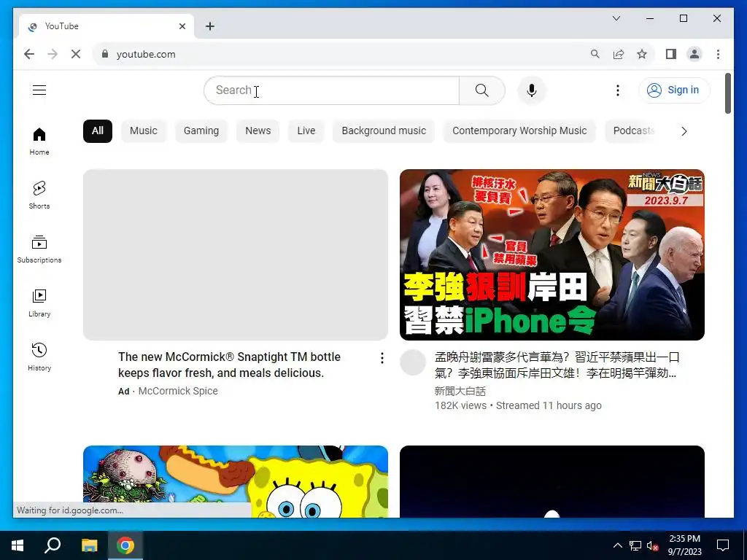
Task: Show hidden system tray icons
Action: tap(617, 545)
